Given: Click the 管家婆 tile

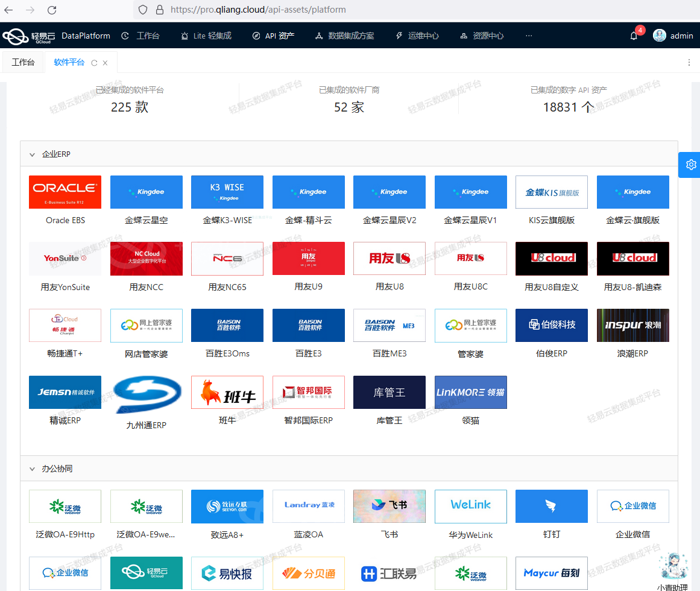Looking at the screenshot, I should pos(470,326).
